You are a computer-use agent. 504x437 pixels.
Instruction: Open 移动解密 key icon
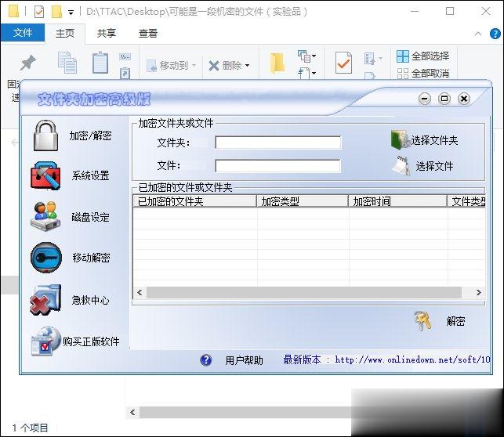click(46, 258)
